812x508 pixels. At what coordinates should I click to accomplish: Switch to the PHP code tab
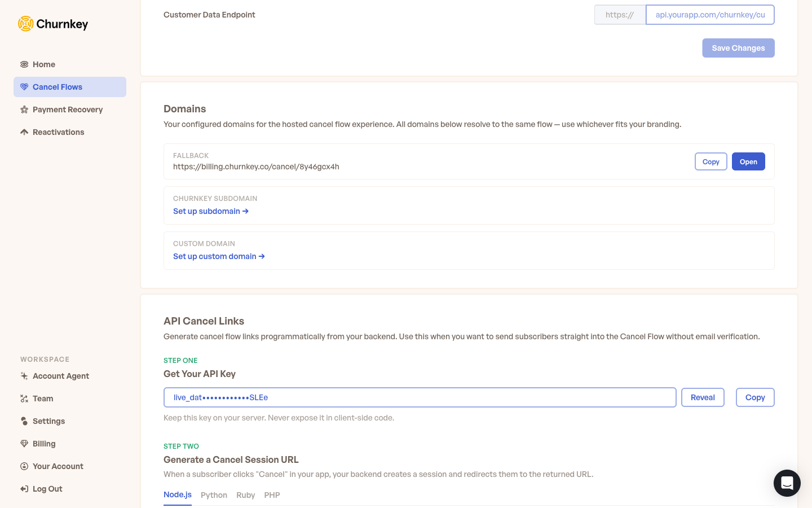(272, 495)
